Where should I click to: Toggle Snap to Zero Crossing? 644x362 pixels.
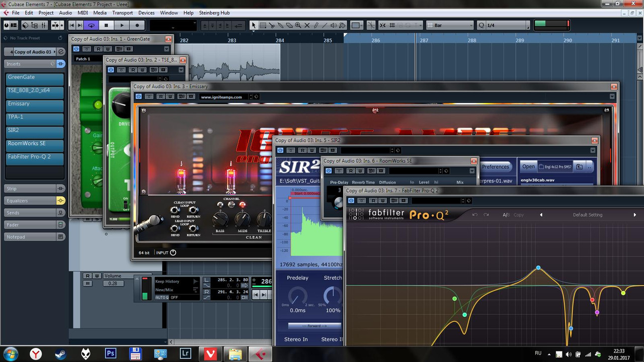(371, 25)
